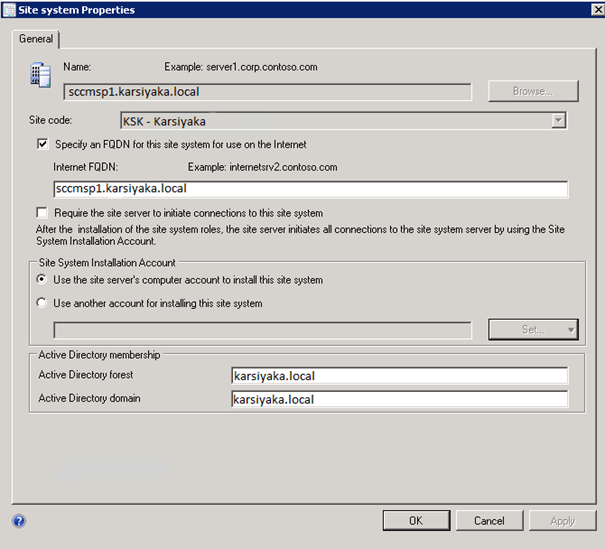Viewport: 605px width, 549px height.
Task: Click 'Example: internetsrv2.contoso.com' text
Action: pos(262,167)
